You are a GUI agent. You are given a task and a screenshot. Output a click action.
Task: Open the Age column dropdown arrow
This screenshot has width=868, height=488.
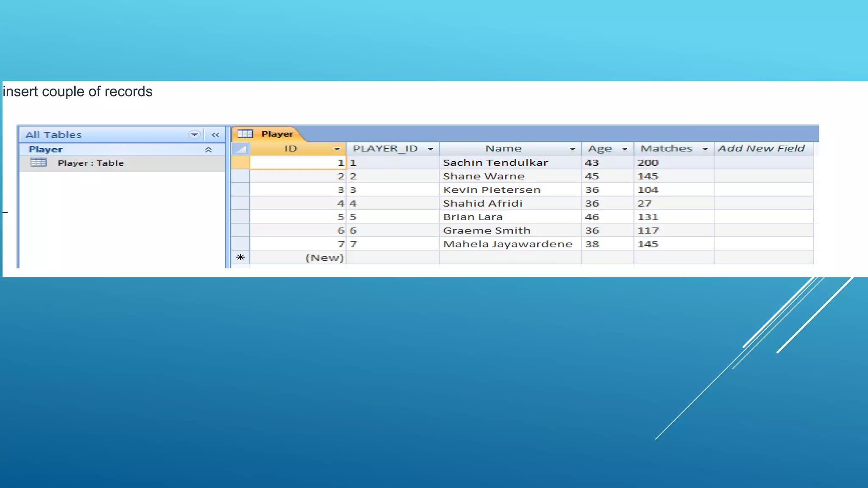(625, 149)
